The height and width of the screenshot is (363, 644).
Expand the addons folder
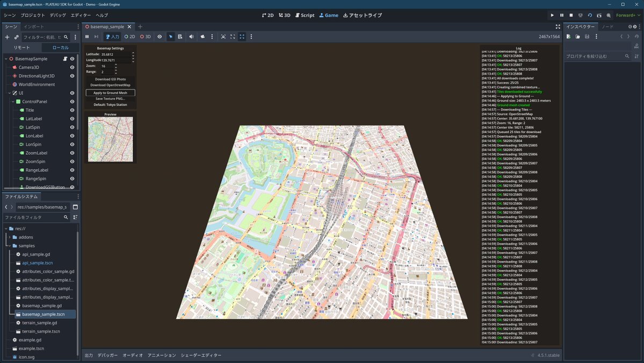click(10, 237)
